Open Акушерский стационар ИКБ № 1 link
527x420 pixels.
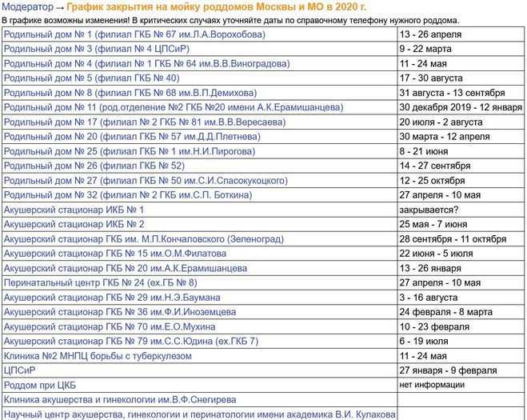74,210
